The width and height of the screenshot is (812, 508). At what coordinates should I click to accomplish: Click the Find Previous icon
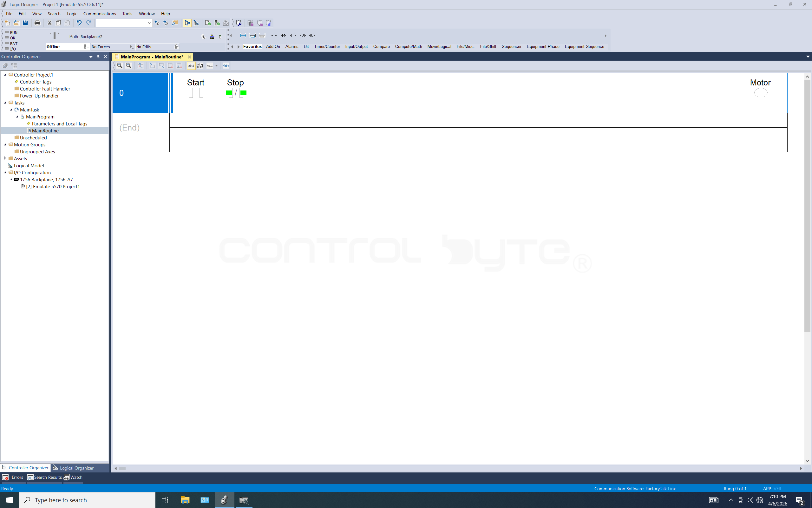(157, 23)
